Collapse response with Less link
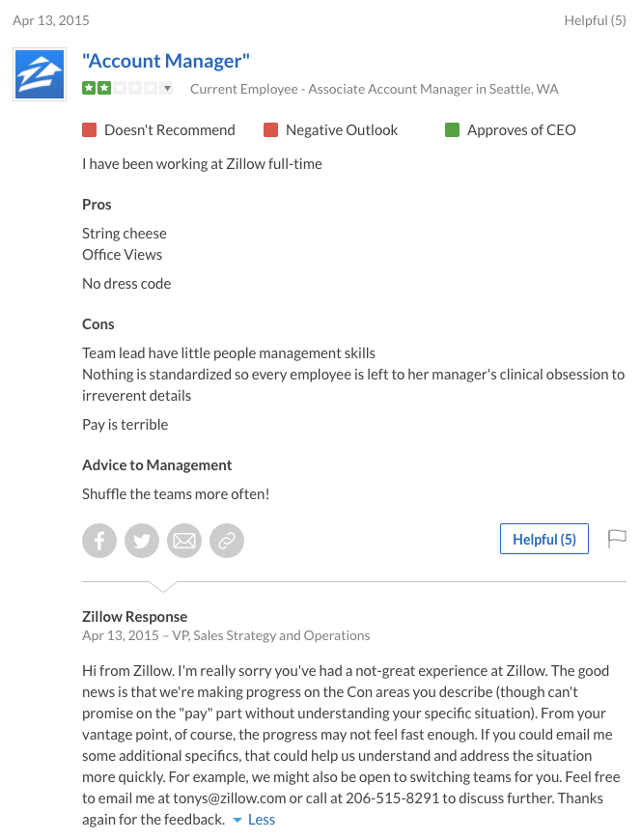The image size is (641, 840). pyautogui.click(x=262, y=820)
